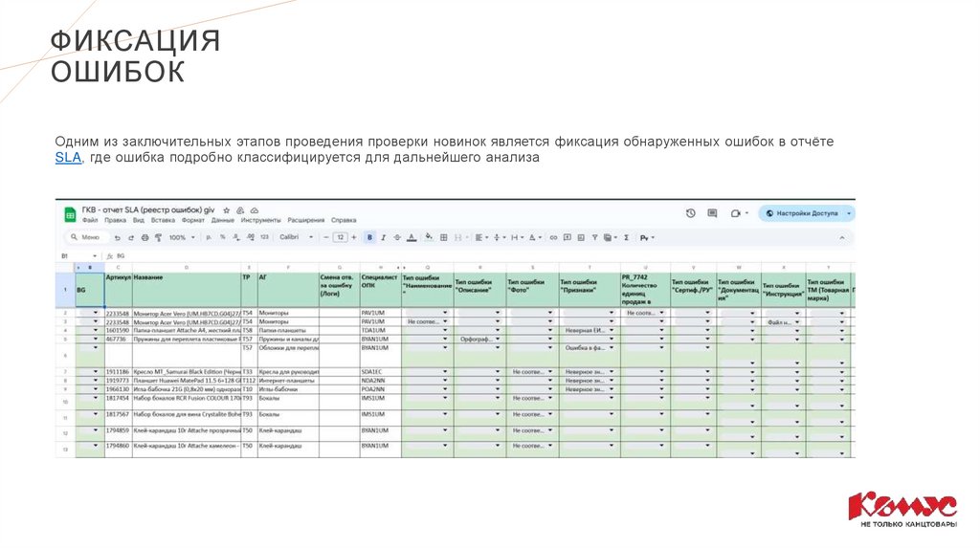Open the Расширения menu
The width and height of the screenshot is (980, 549).
click(x=306, y=221)
